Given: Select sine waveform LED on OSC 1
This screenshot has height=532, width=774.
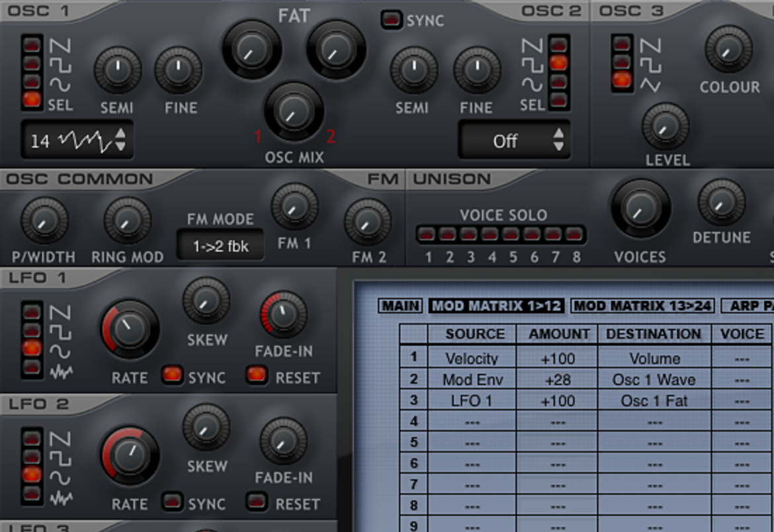Looking at the screenshot, I should (x=32, y=81).
